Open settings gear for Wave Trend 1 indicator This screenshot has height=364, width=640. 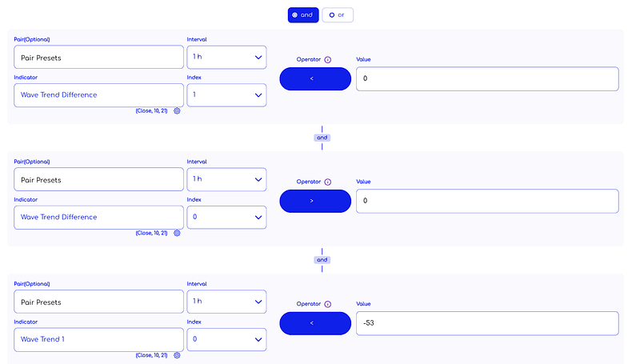pos(177,355)
